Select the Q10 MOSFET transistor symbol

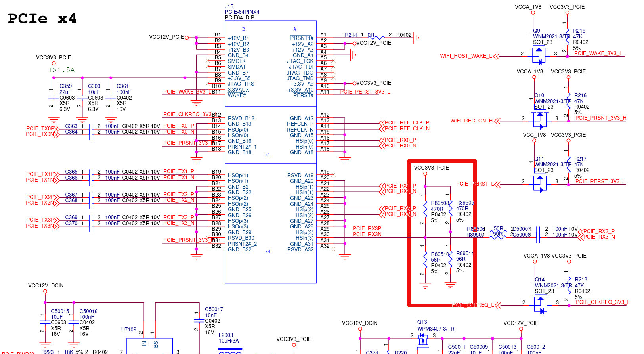coord(540,120)
